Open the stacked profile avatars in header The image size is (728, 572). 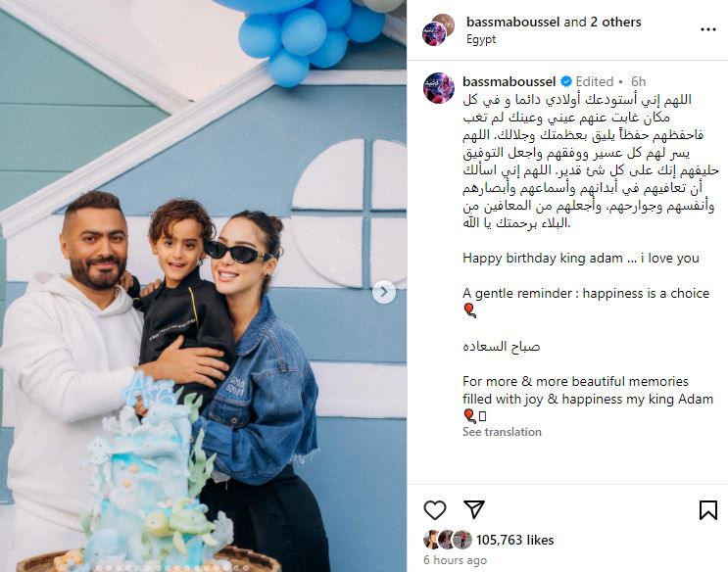tap(438, 29)
